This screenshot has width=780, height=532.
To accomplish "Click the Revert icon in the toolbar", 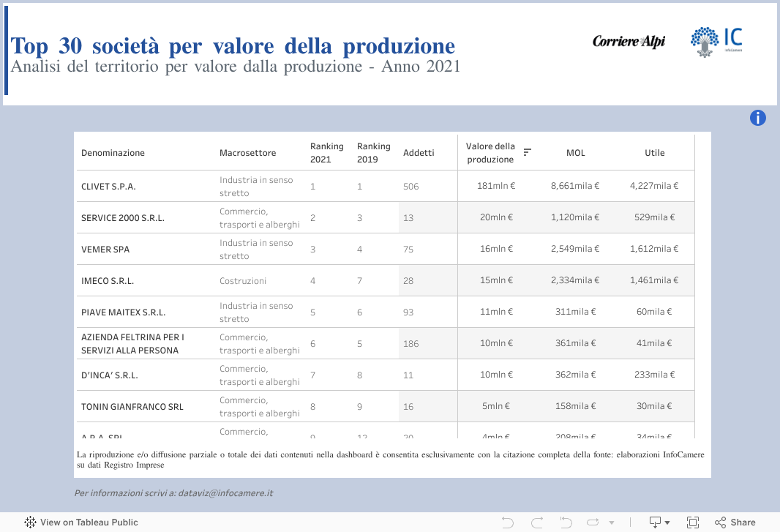I will click(x=566, y=522).
